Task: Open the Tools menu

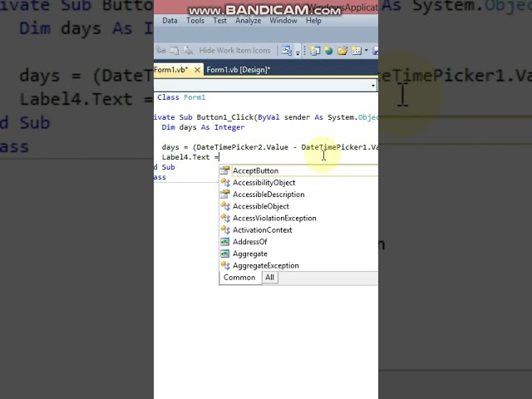Action: click(x=195, y=21)
